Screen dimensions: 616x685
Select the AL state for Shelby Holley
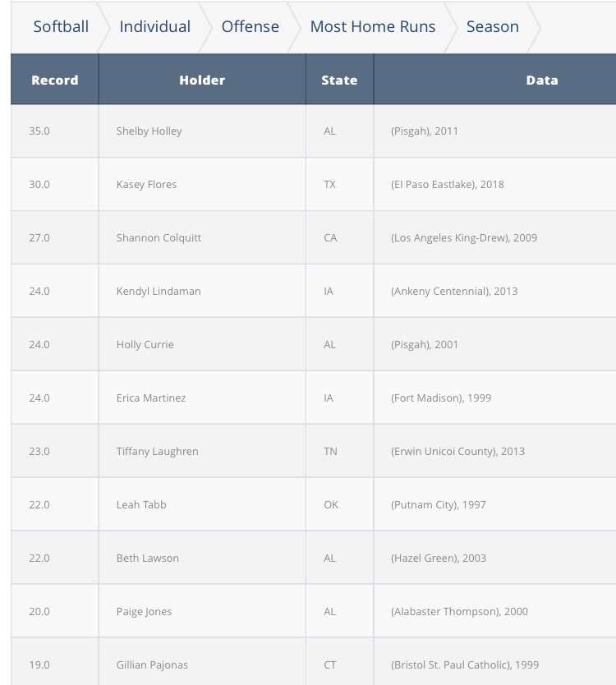click(x=339, y=131)
